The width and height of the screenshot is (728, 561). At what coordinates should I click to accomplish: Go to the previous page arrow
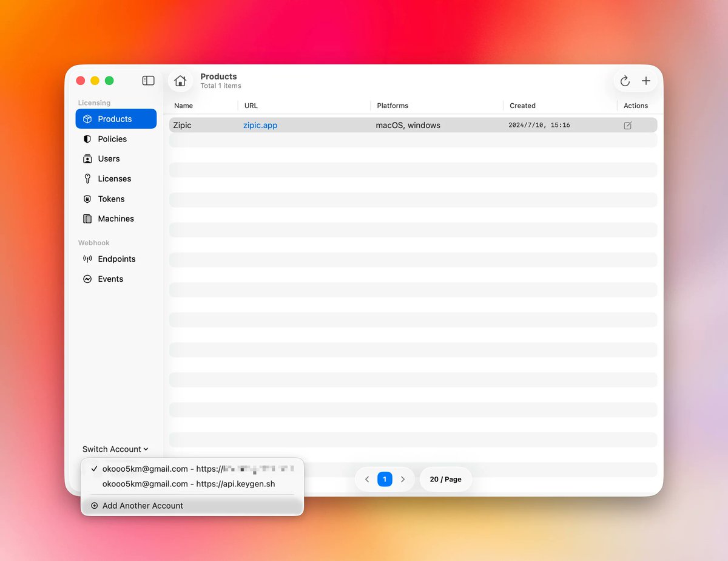coord(367,479)
